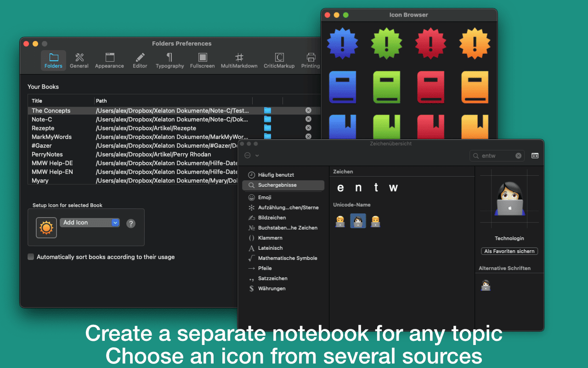Image resolution: width=588 pixels, height=368 pixels.
Task: Open the Add Icon dropdown
Action: click(x=90, y=223)
